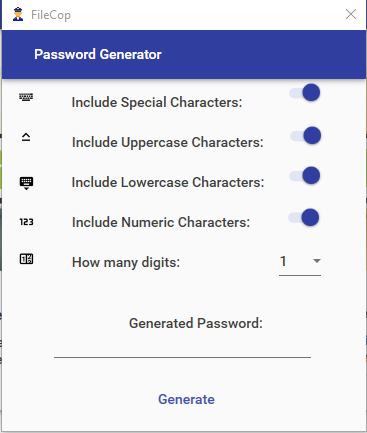This screenshot has width=367, height=433.
Task: Turn off Include Lowercase Characters switch
Action: click(305, 176)
